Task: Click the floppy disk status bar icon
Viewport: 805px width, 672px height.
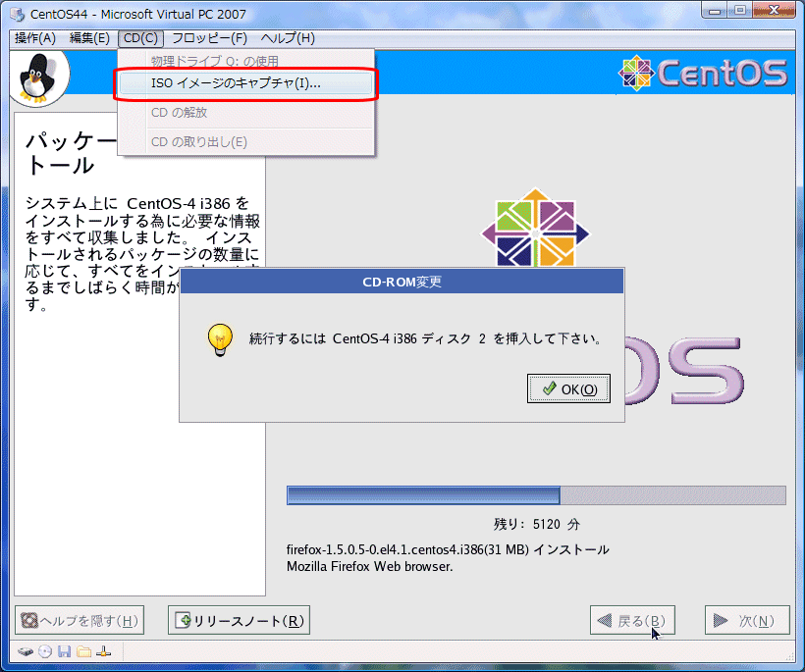Action: [x=64, y=652]
